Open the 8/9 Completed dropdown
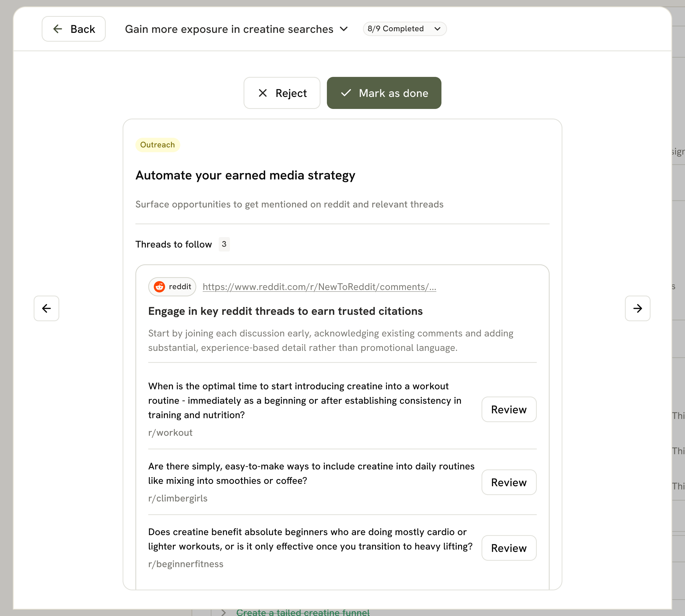The height and width of the screenshot is (616, 685). (404, 29)
